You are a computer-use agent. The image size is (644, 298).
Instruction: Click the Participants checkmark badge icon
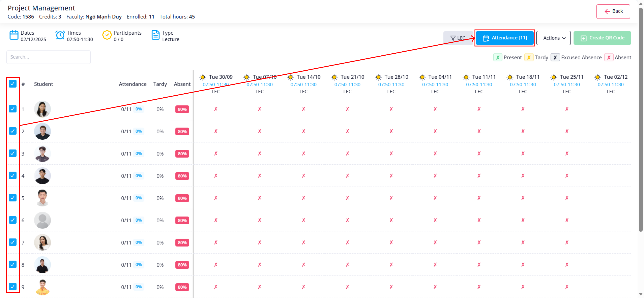107,35
